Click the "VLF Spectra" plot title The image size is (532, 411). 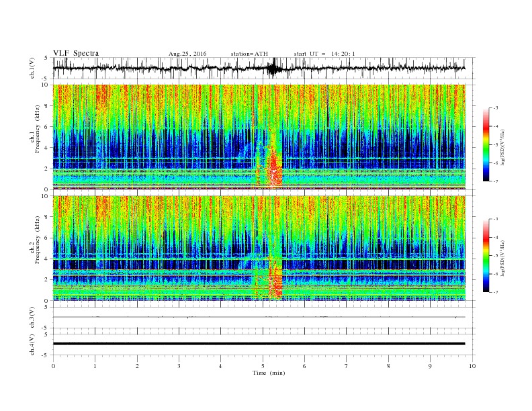click(76, 53)
